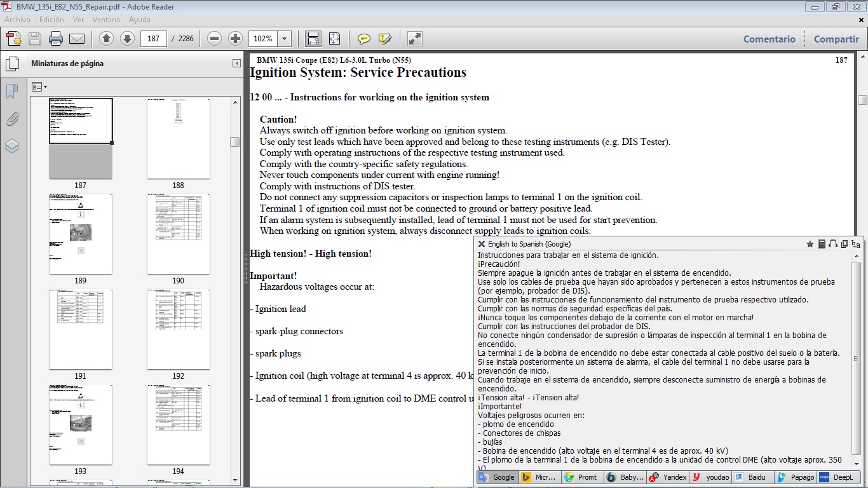The width and height of the screenshot is (868, 488).
Task: Click the "¡Precaución!" translated line
Action: tap(499, 264)
